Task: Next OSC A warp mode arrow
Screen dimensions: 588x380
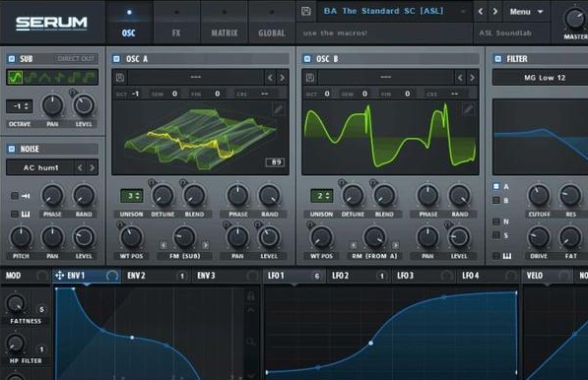Action: [206, 245]
